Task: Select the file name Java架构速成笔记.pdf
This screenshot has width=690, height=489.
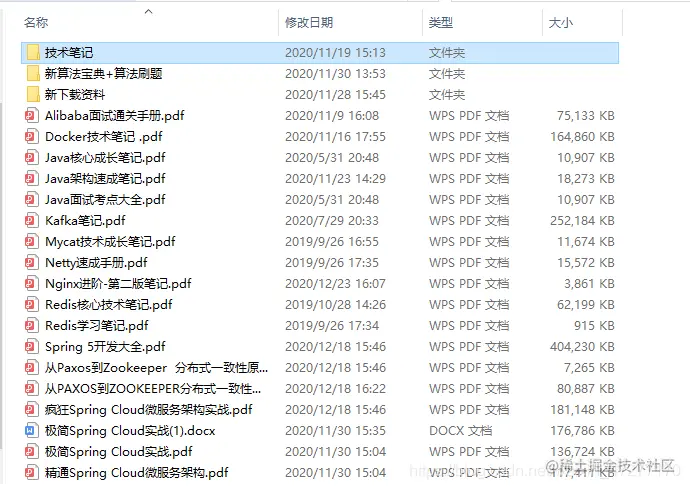Action: [x=105, y=179]
